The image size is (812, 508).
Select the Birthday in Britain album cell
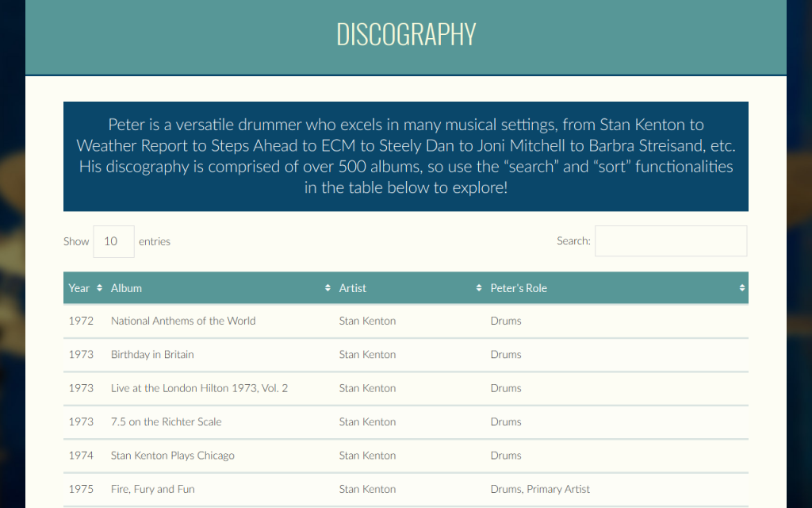pos(152,355)
